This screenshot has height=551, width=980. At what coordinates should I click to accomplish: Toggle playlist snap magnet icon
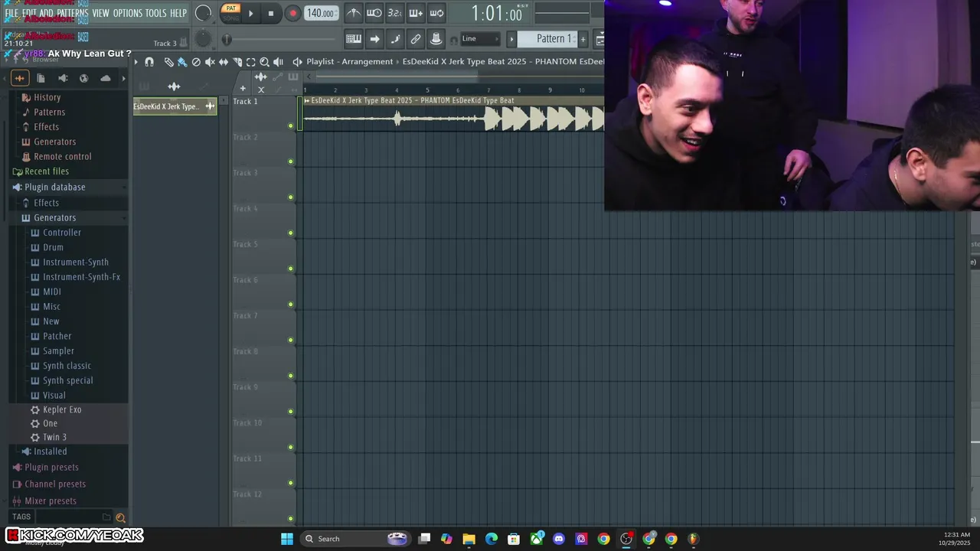[x=149, y=62]
